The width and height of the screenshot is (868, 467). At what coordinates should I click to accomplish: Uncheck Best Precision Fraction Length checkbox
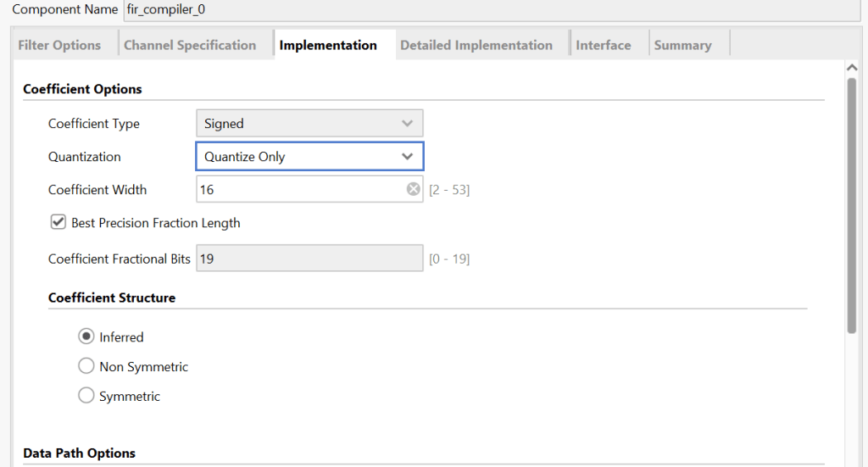coord(58,223)
